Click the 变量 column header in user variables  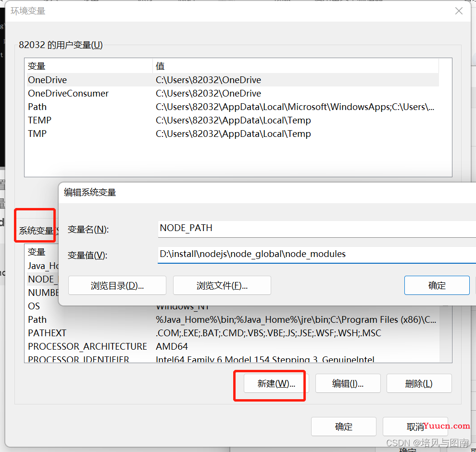(x=89, y=66)
